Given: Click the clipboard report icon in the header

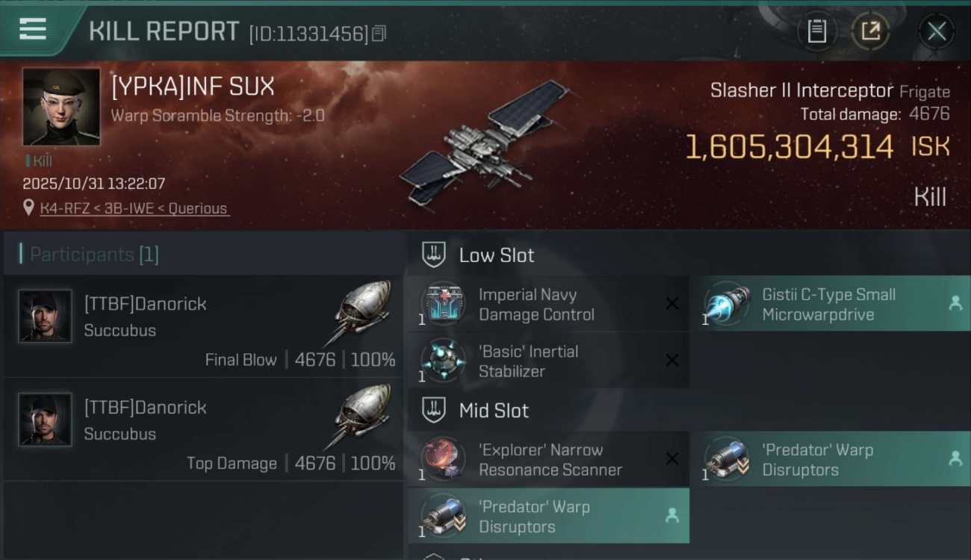Looking at the screenshot, I should (x=816, y=31).
